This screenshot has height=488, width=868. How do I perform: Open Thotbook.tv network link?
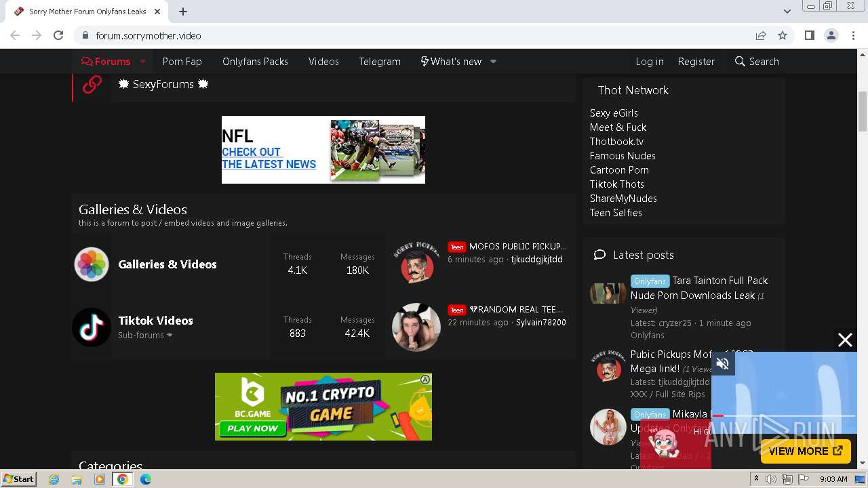616,142
